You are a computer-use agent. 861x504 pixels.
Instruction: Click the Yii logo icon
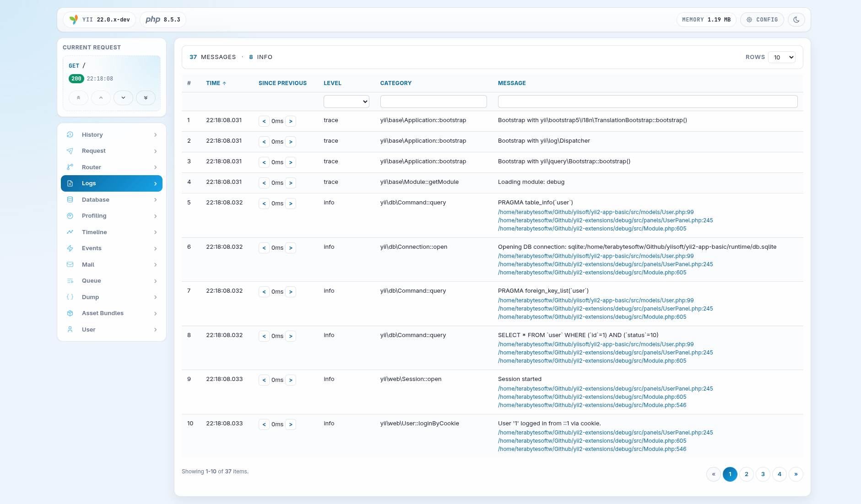(73, 20)
